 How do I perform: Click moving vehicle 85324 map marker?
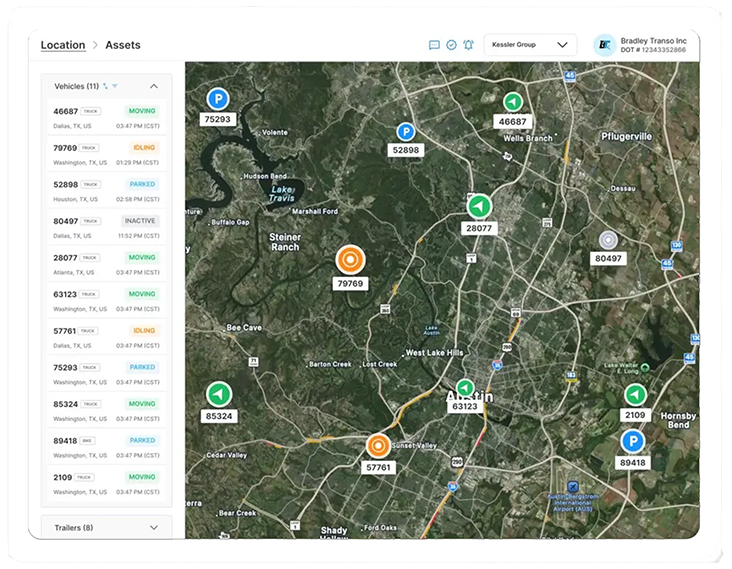(218, 394)
